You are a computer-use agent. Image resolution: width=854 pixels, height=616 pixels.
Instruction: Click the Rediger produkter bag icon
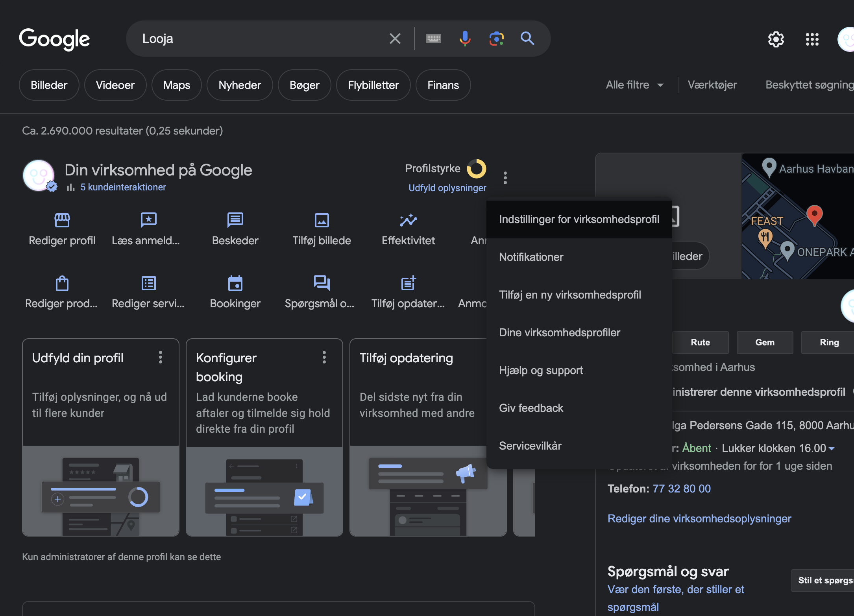tap(62, 283)
